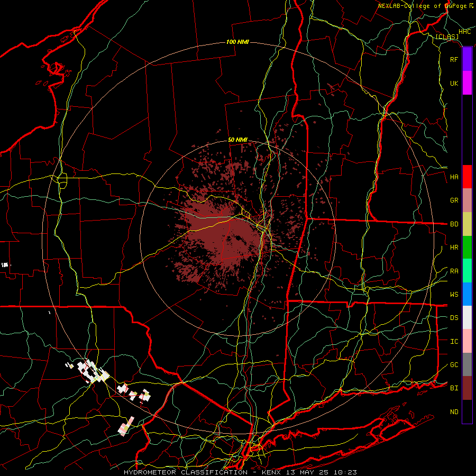Click the UK magenta legend swatch

point(467,83)
